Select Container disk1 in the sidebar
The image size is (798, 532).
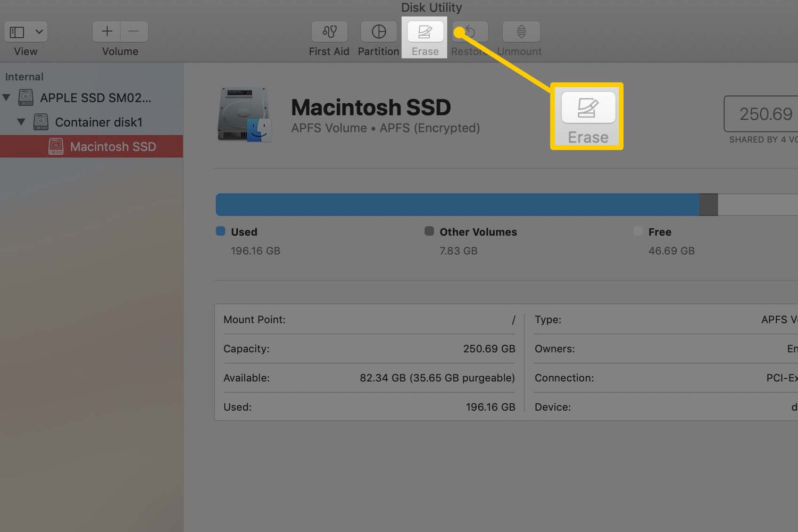coord(98,122)
